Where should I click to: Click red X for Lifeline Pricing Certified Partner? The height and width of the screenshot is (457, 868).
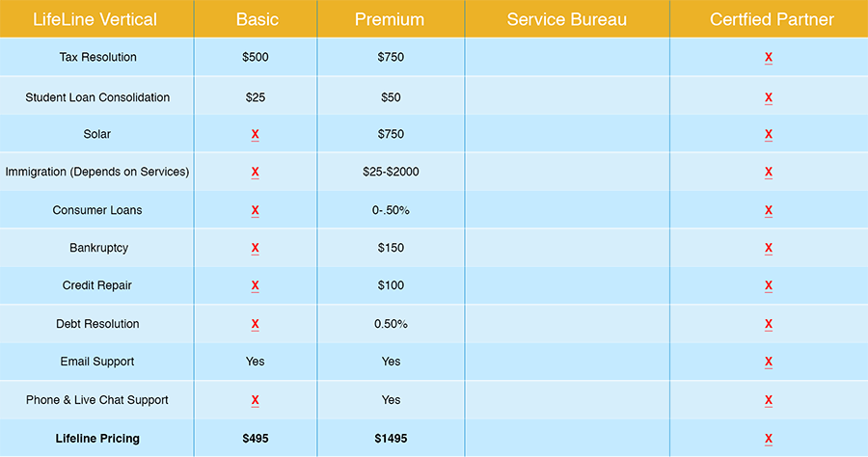769,439
